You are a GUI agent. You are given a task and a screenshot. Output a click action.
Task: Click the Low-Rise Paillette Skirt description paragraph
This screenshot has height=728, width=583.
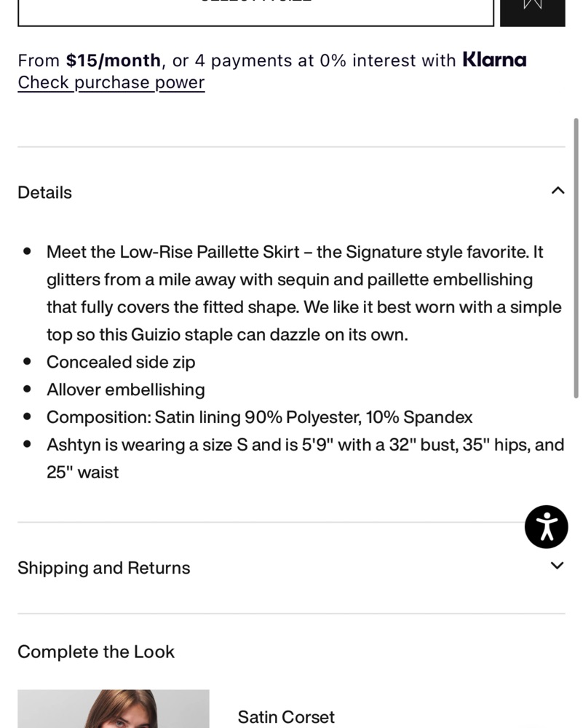pyautogui.click(x=304, y=293)
